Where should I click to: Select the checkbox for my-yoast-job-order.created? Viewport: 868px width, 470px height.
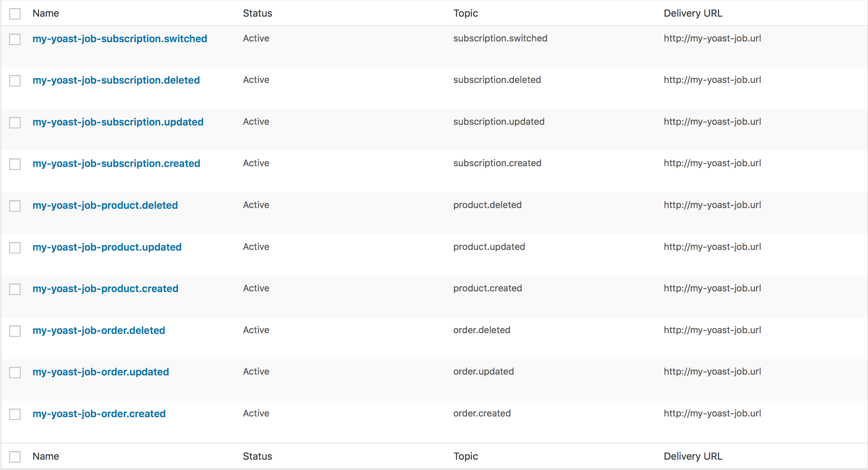pyautogui.click(x=15, y=414)
